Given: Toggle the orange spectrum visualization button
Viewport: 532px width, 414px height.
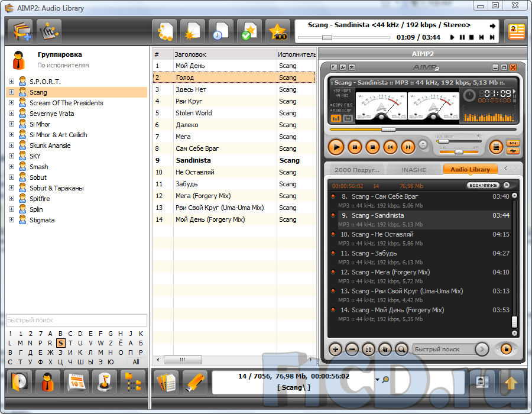Looking at the screenshot, I should click(336, 118).
